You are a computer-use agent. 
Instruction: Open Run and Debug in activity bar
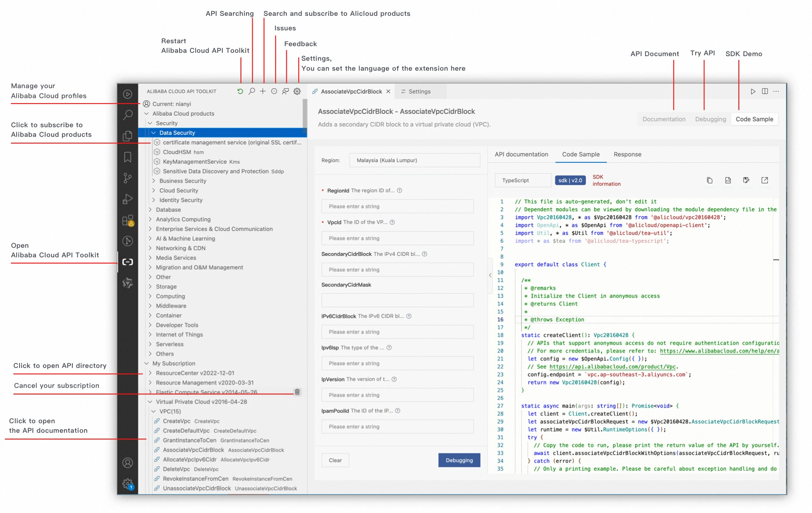tap(128, 199)
